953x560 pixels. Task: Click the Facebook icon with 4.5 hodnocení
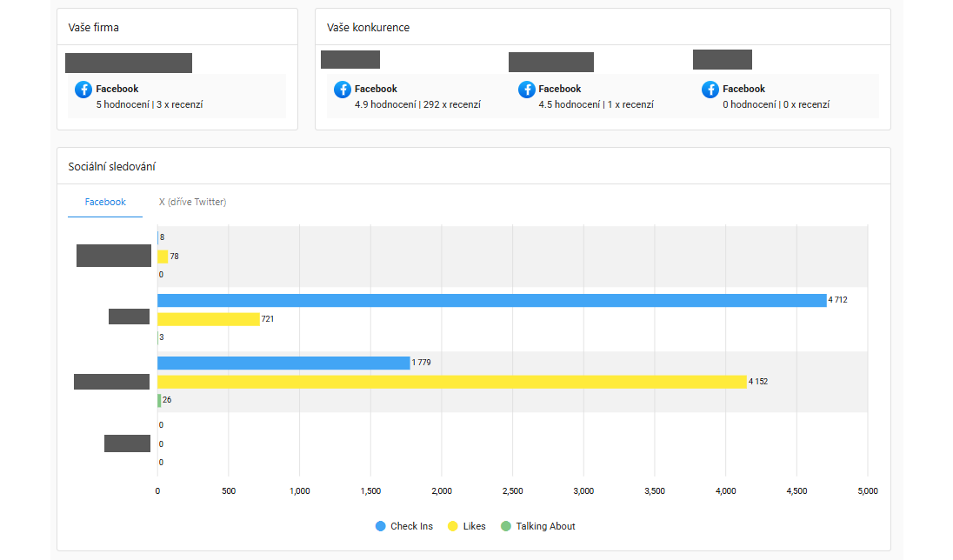pos(526,90)
